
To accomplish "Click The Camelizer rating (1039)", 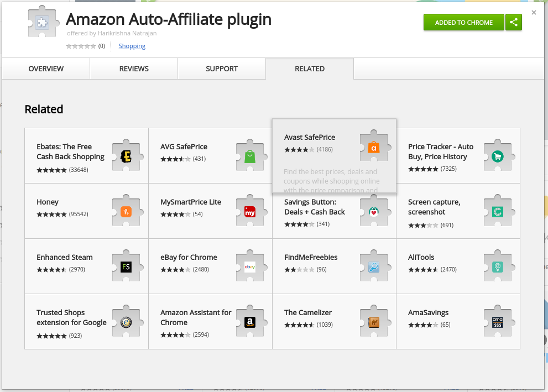I will click(x=309, y=325).
